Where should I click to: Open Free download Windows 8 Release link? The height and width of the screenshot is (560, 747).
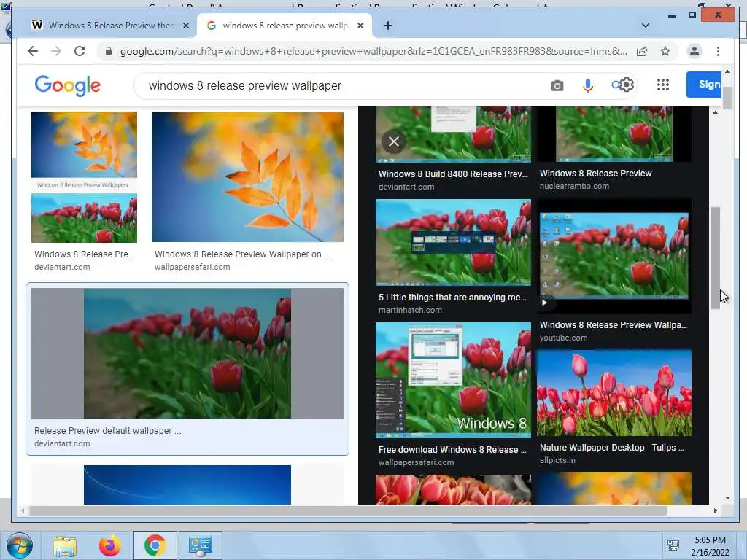coord(452,449)
